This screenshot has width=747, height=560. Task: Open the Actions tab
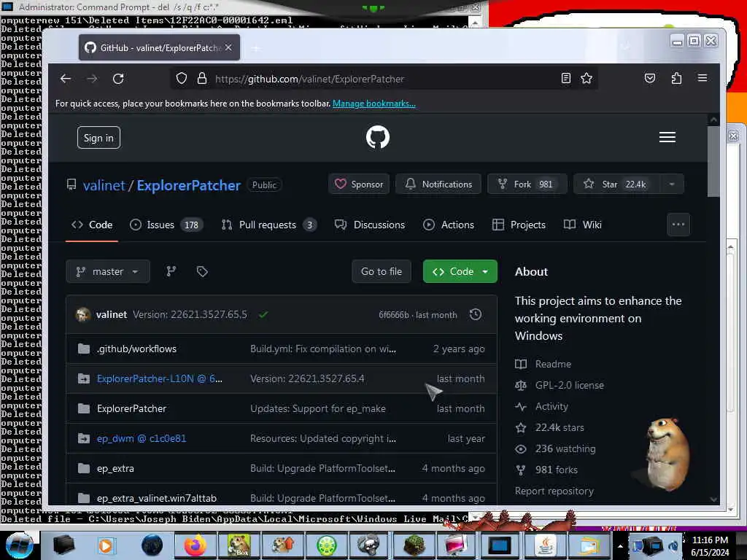point(449,225)
